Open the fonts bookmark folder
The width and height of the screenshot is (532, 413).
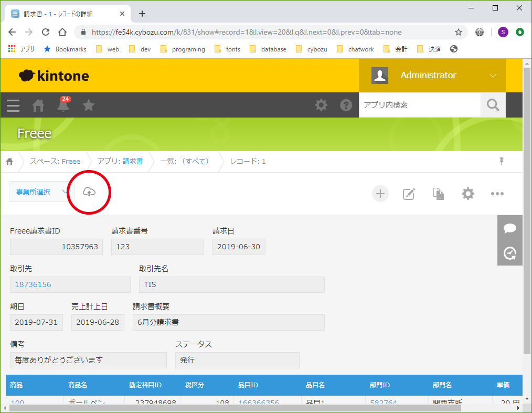pyautogui.click(x=227, y=49)
